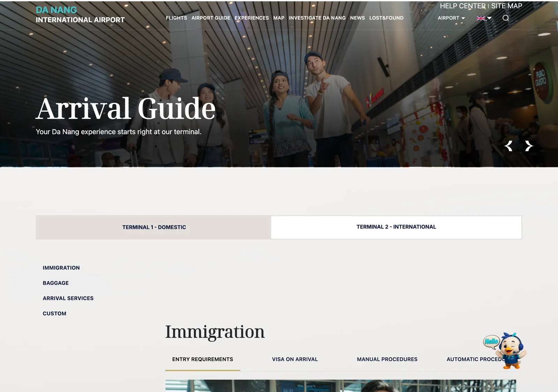558x392 pixels.
Task: Click the SITE MAP link
Action: pyautogui.click(x=507, y=6)
